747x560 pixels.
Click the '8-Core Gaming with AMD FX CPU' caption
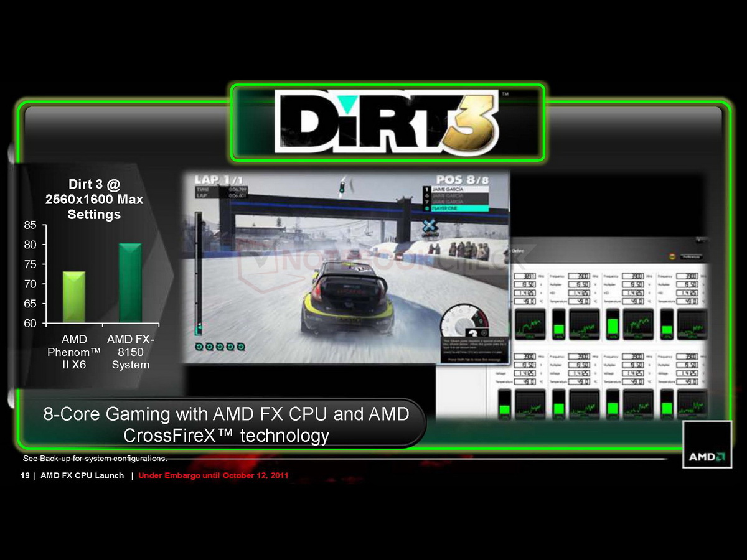pyautogui.click(x=226, y=424)
